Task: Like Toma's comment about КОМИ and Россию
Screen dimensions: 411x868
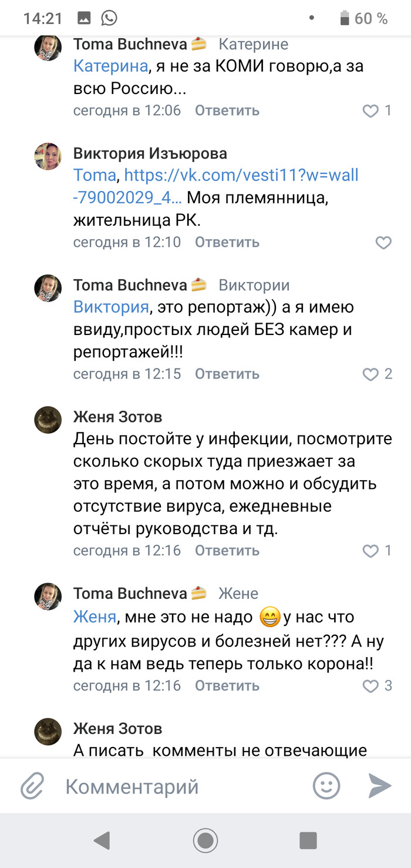Action: tap(370, 111)
